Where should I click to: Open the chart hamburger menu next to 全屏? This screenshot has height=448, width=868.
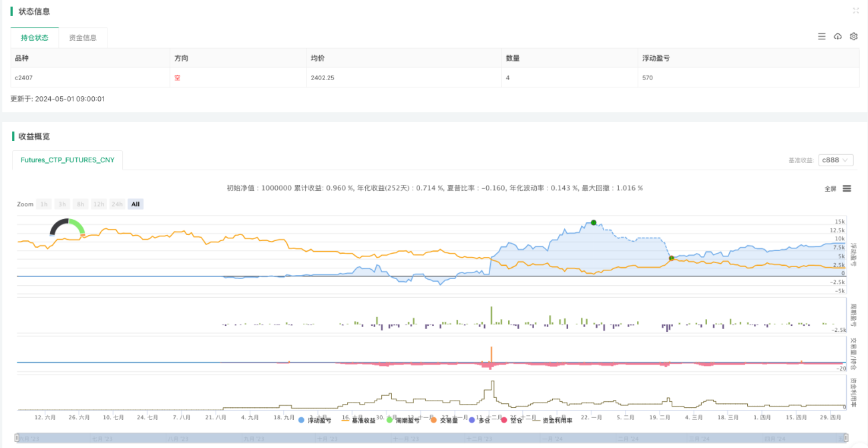click(847, 188)
